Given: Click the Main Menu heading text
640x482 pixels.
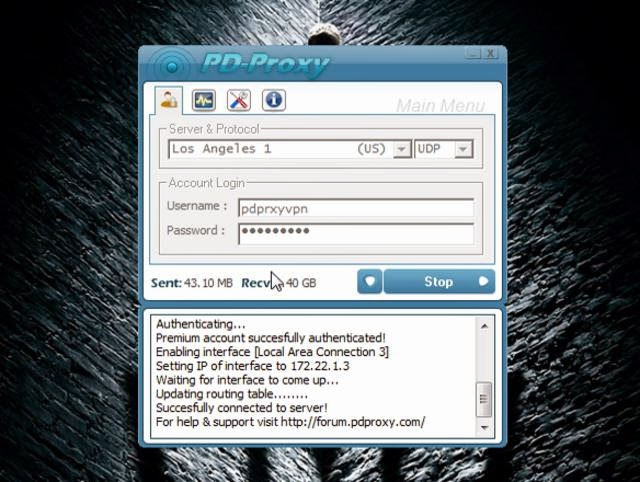Looking at the screenshot, I should point(440,106).
